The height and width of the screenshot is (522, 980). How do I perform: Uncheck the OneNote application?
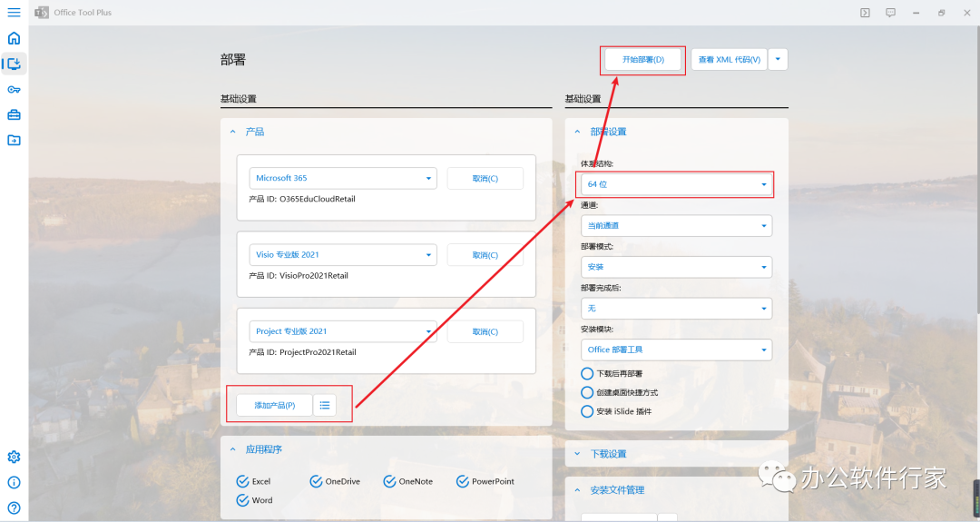click(x=389, y=481)
